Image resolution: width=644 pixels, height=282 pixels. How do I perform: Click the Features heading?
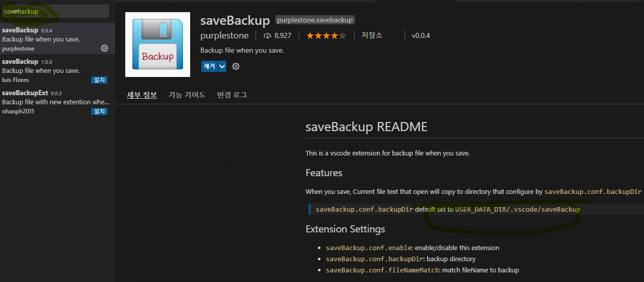point(324,173)
